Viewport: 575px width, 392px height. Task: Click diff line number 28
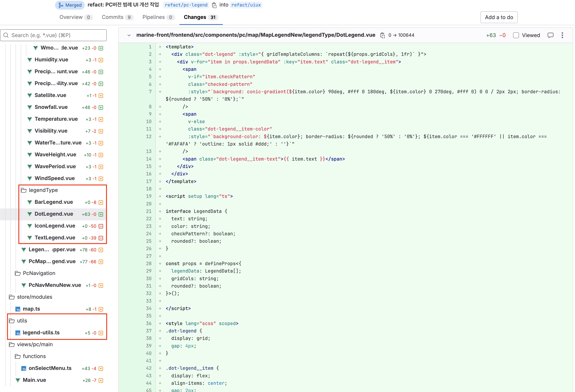pos(149,263)
